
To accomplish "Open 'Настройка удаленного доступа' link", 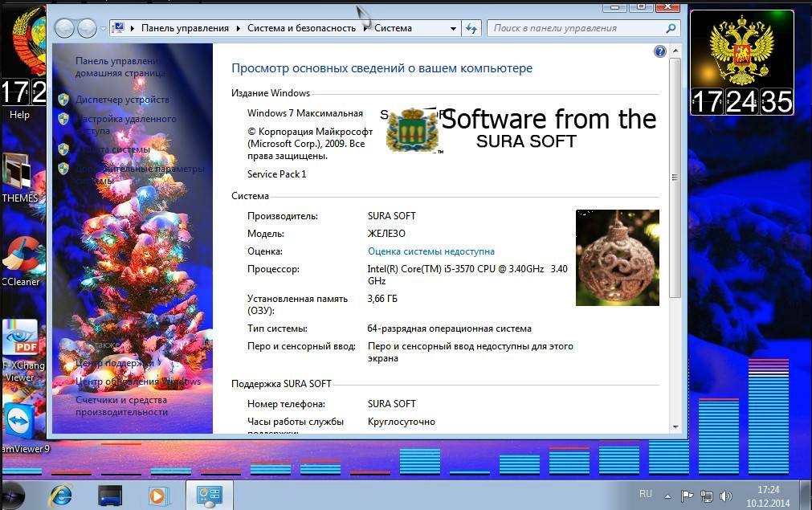I will [x=126, y=124].
